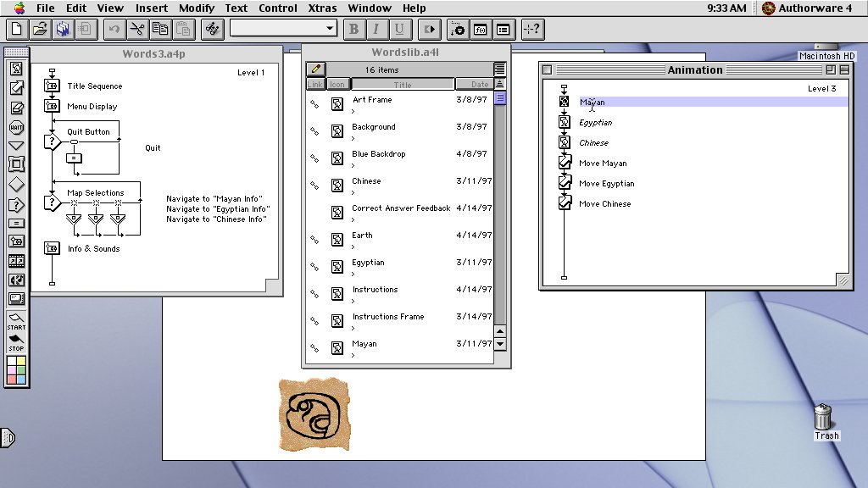Toggle the library ascending sort order button
Screen dimensions: 868x488
[500, 84]
